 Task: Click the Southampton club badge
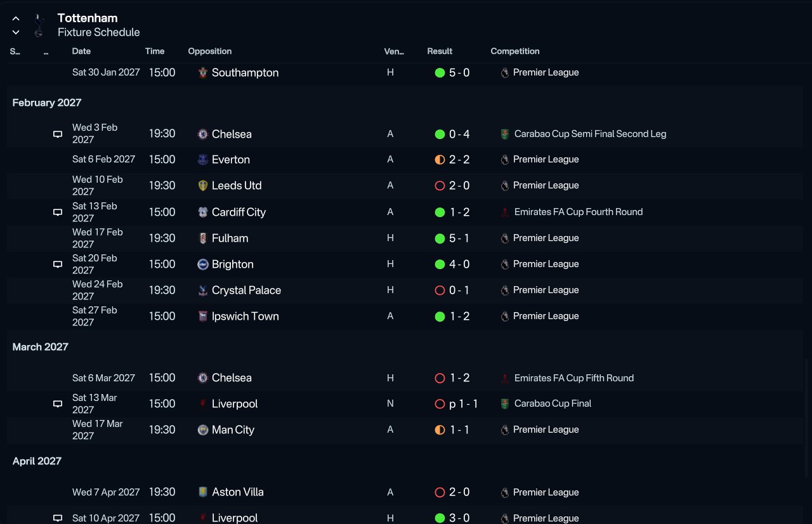(x=202, y=72)
